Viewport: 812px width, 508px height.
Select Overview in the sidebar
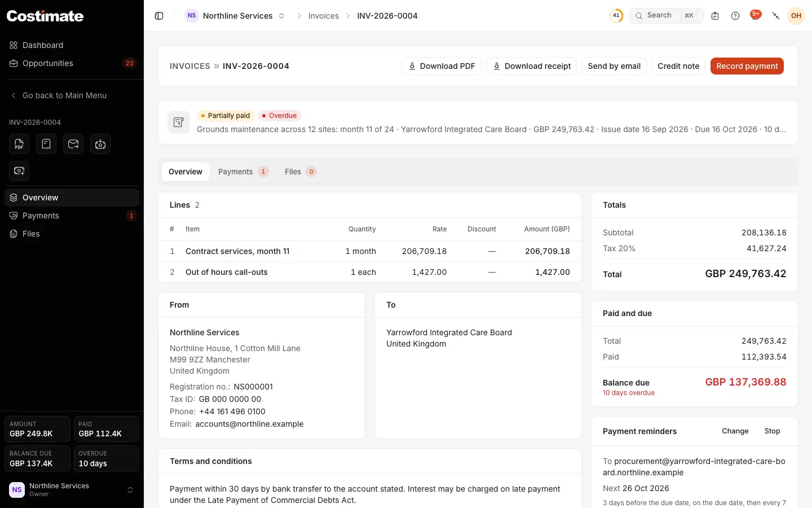point(72,198)
